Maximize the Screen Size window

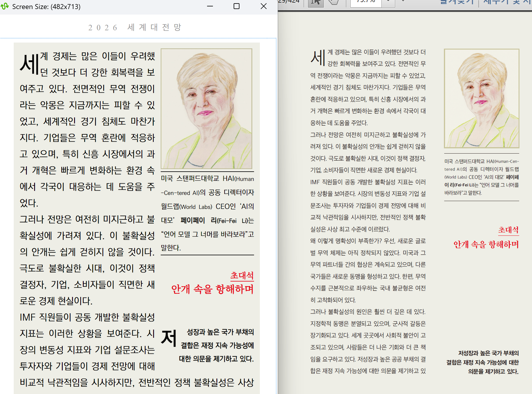237,6
